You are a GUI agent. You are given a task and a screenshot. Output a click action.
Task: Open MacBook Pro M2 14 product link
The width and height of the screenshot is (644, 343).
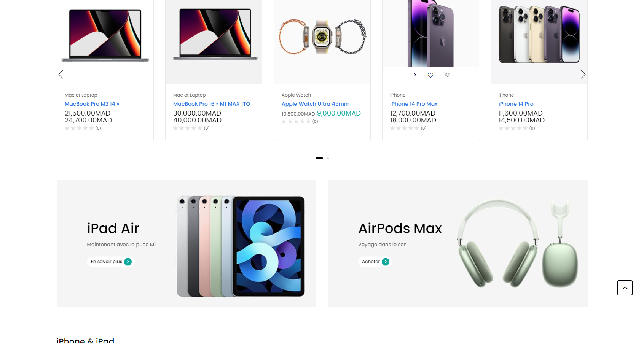tap(92, 104)
